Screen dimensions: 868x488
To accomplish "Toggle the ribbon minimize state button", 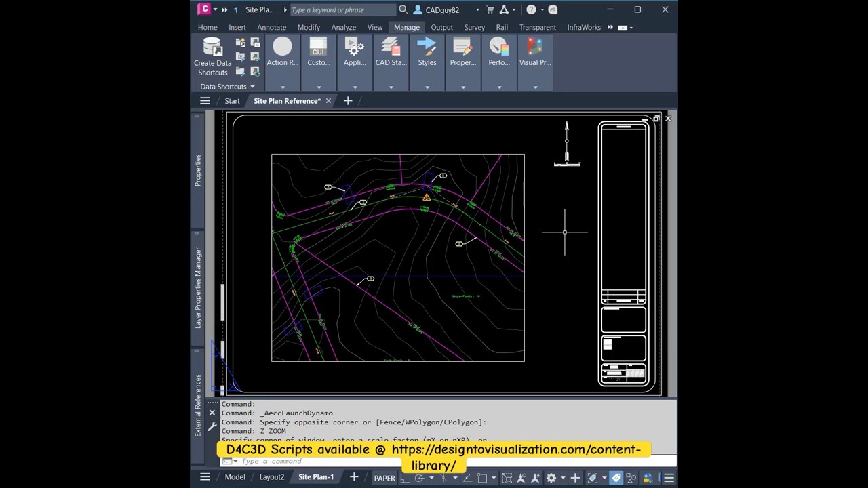I will point(623,27).
